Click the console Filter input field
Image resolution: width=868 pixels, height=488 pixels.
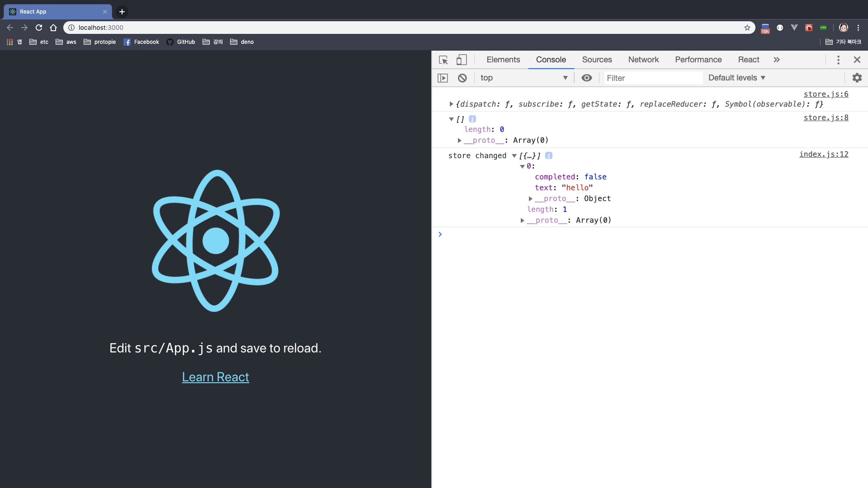coord(653,78)
